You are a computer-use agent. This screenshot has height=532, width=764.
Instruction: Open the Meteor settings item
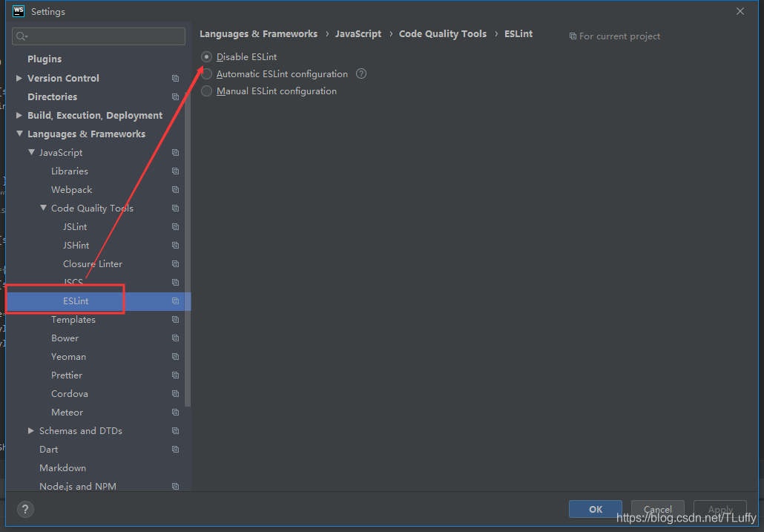(x=67, y=412)
